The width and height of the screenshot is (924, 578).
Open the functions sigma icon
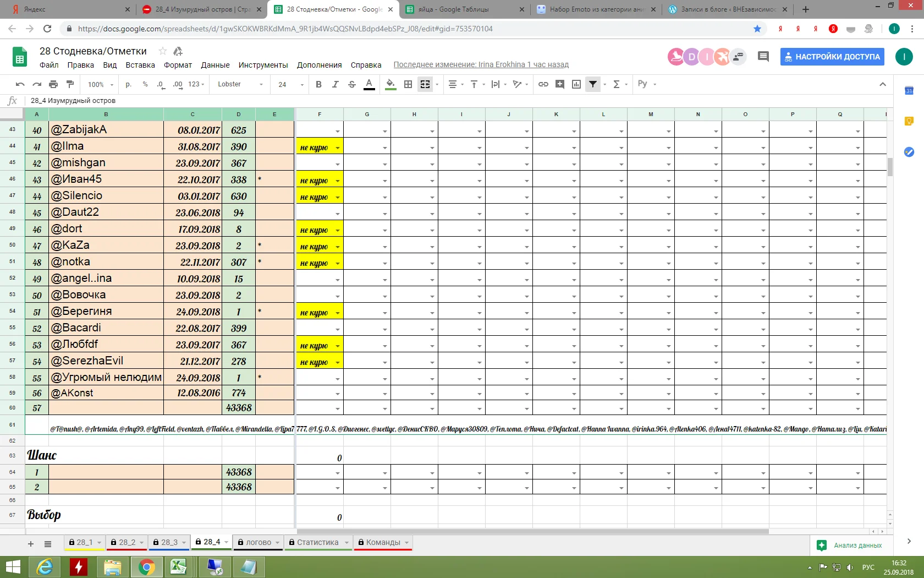pos(617,84)
